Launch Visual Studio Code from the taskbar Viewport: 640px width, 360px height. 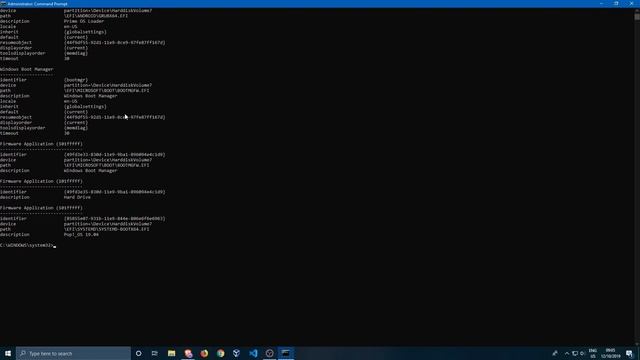click(253, 353)
